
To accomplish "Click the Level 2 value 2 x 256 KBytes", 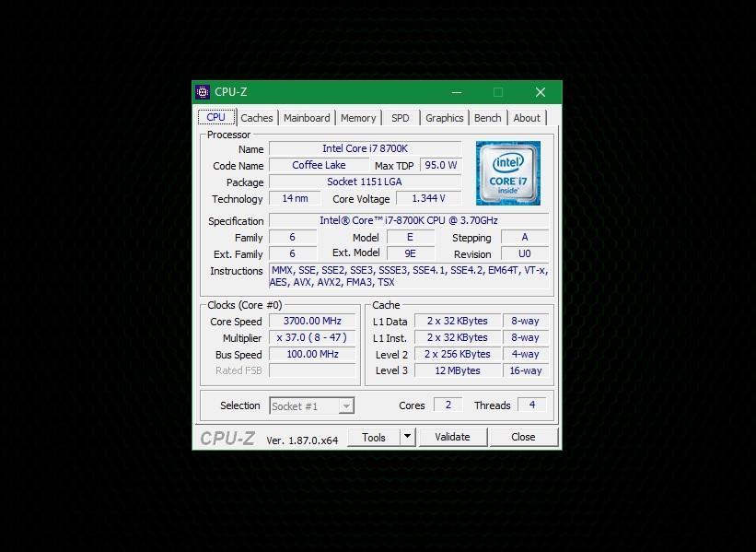I will (457, 354).
